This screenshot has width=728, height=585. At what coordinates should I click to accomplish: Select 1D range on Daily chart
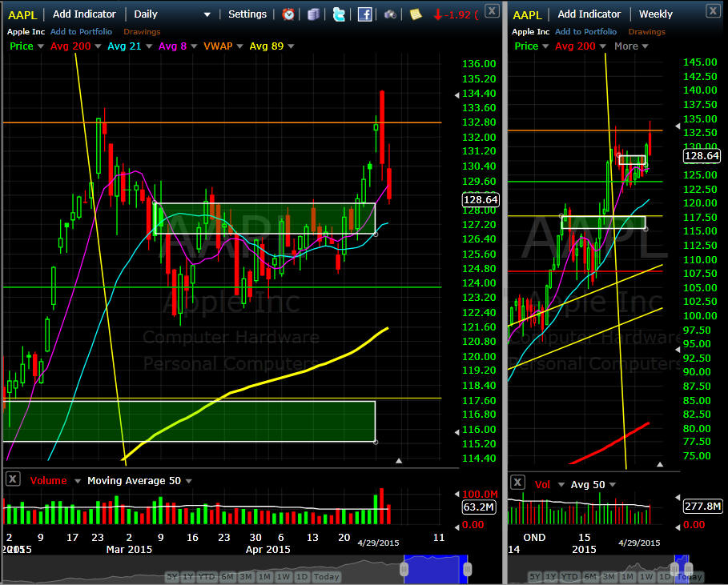pyautogui.click(x=302, y=577)
